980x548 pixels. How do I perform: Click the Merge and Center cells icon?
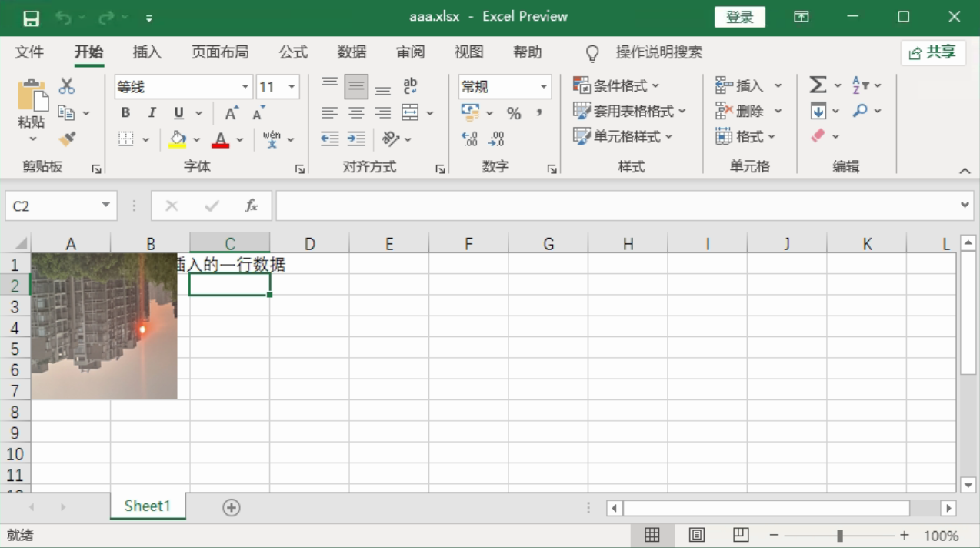pyautogui.click(x=411, y=113)
